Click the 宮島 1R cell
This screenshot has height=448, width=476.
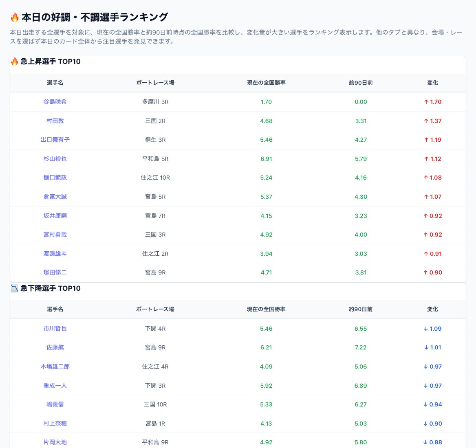click(155, 424)
